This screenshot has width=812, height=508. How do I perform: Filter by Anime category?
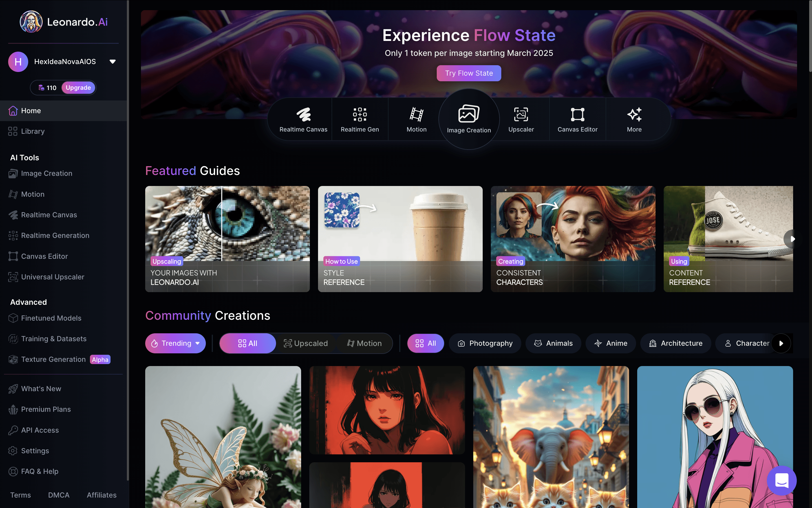pyautogui.click(x=611, y=343)
